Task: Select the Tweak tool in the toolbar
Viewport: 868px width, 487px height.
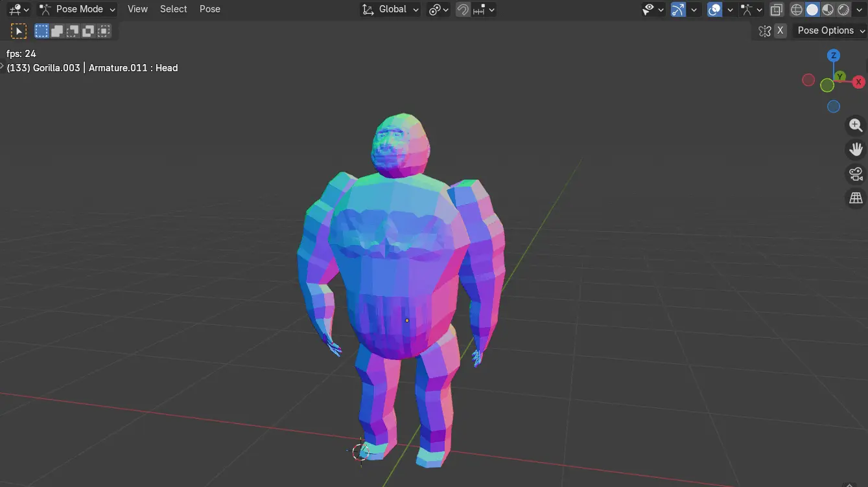Action: (x=18, y=30)
